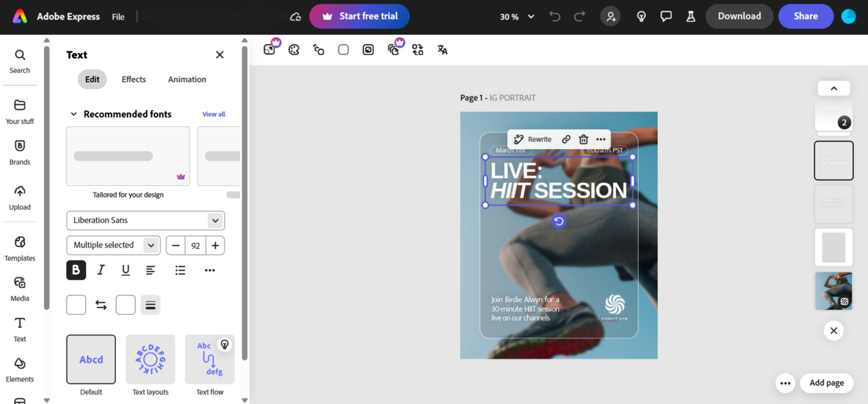Screen dimensions: 868x404
Task: Invite collaborators with the person-plus icon
Action: click(x=610, y=16)
